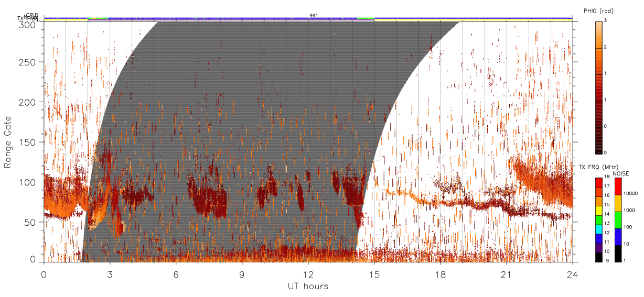This screenshot has height=297, width=644.
Task: Click the '2' label on PHI0 colorbar
Action: tap(605, 48)
